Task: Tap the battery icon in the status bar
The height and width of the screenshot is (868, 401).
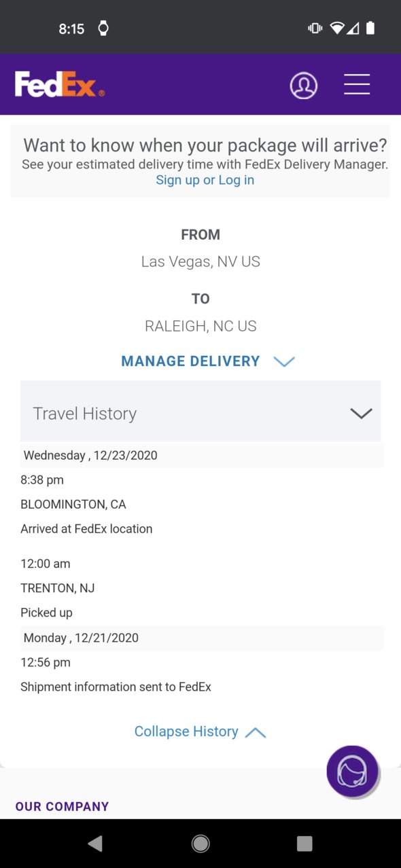Action: click(370, 28)
